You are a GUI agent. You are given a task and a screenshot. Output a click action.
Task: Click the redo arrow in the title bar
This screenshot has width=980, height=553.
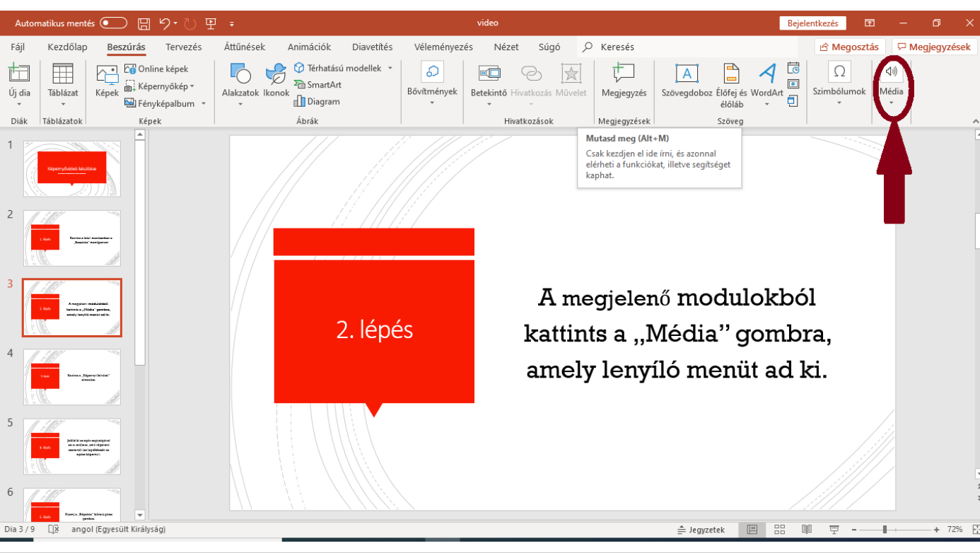pos(189,23)
